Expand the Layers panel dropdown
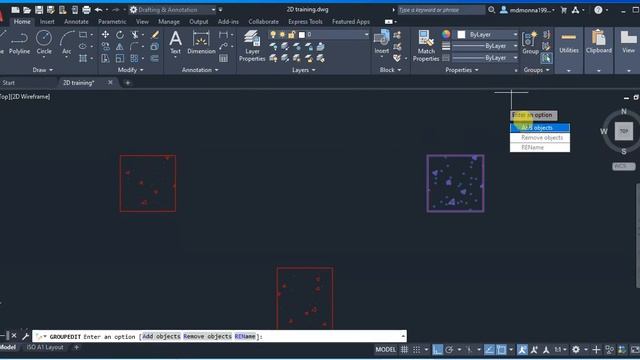This screenshot has width=640, height=360. pyautogui.click(x=304, y=70)
